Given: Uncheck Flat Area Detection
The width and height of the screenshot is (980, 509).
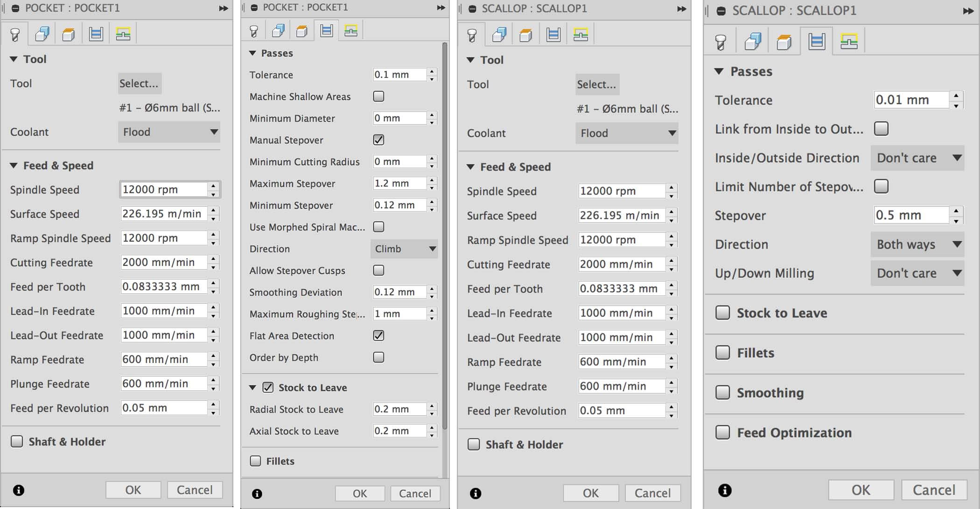Looking at the screenshot, I should coord(378,335).
